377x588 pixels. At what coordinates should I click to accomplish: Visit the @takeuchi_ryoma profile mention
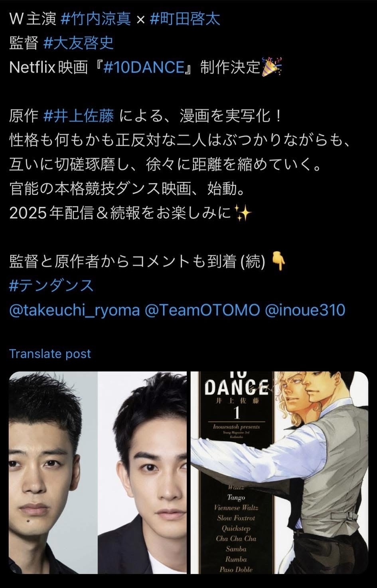click(x=75, y=310)
